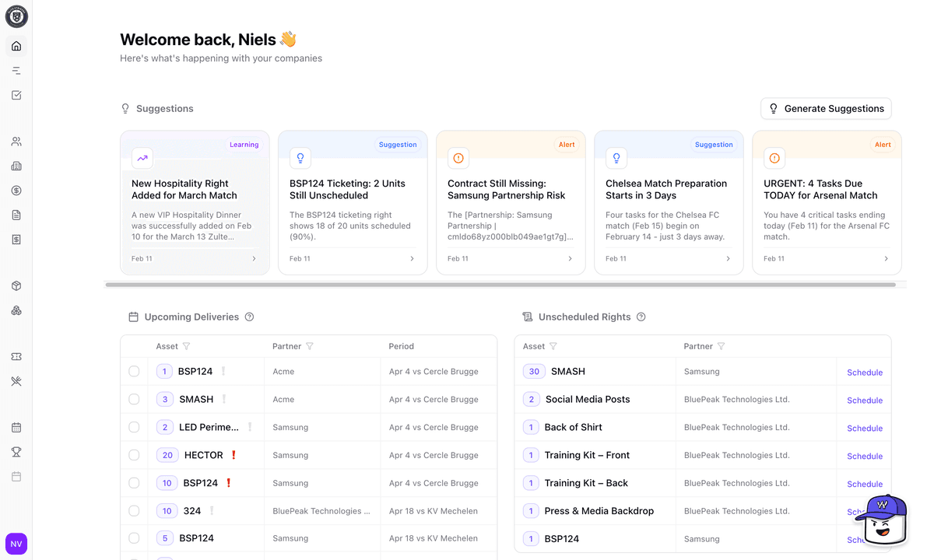Screen dimensions: 934x560
Task: Open the chevron on the Contract Still Missing card
Action: coord(570,259)
